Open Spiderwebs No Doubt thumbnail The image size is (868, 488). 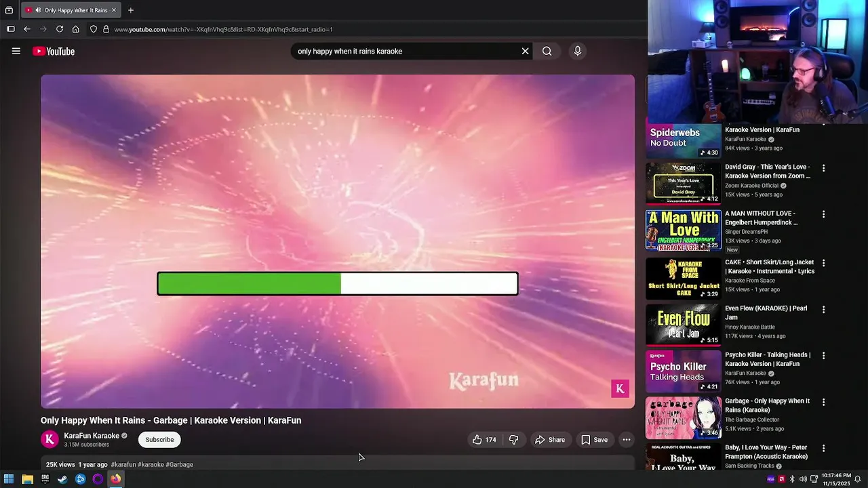[x=684, y=140]
